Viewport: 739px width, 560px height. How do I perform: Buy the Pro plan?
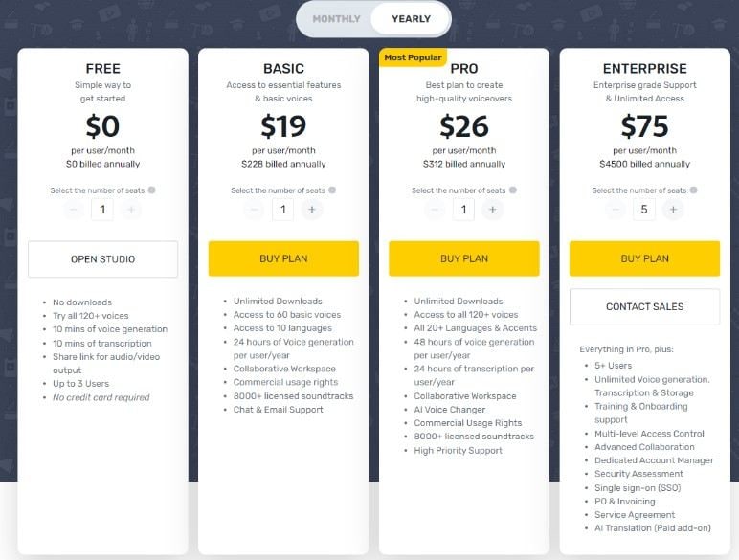(464, 258)
